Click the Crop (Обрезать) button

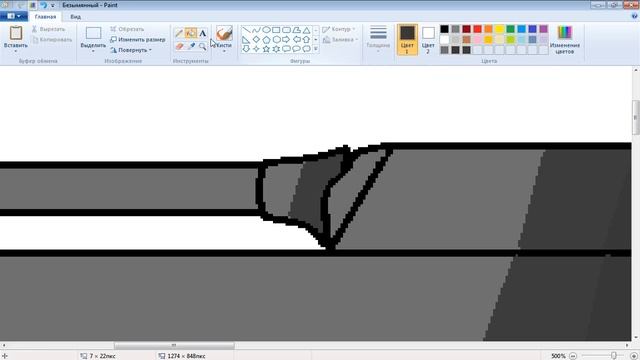[127, 29]
